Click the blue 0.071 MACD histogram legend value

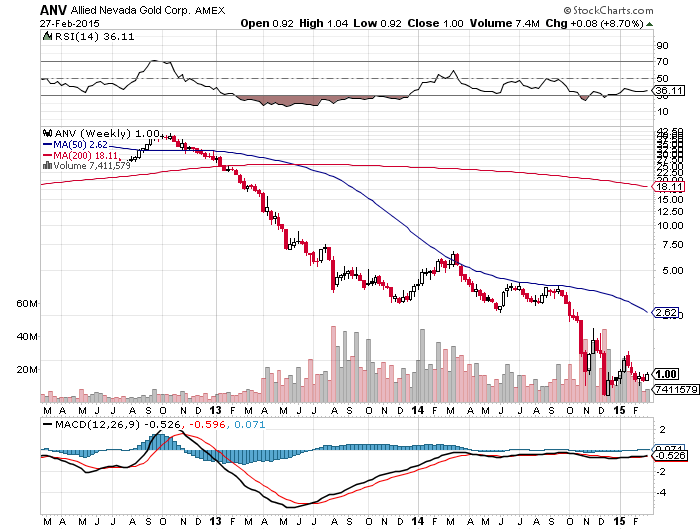click(250, 424)
